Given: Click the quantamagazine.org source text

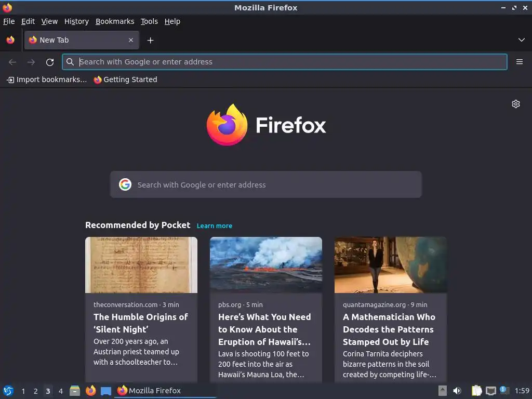Looking at the screenshot, I should tap(374, 304).
